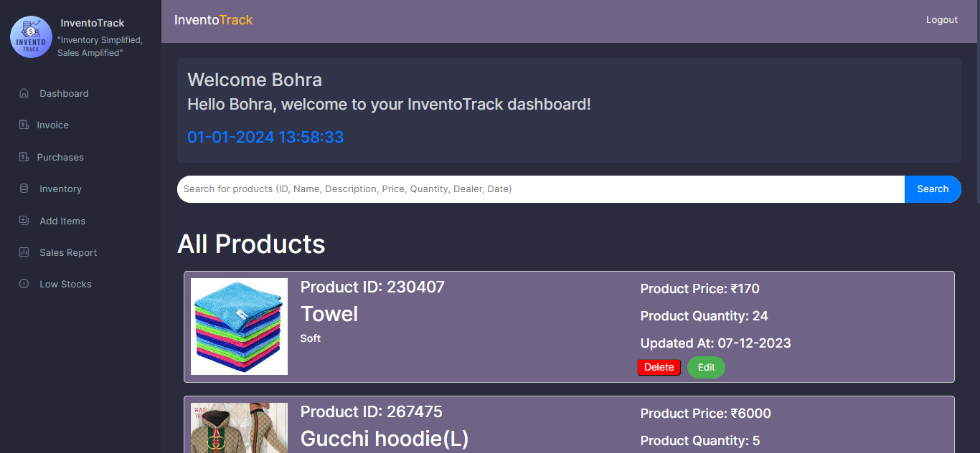980x453 pixels.
Task: Click the Inventory database icon
Action: click(x=24, y=189)
